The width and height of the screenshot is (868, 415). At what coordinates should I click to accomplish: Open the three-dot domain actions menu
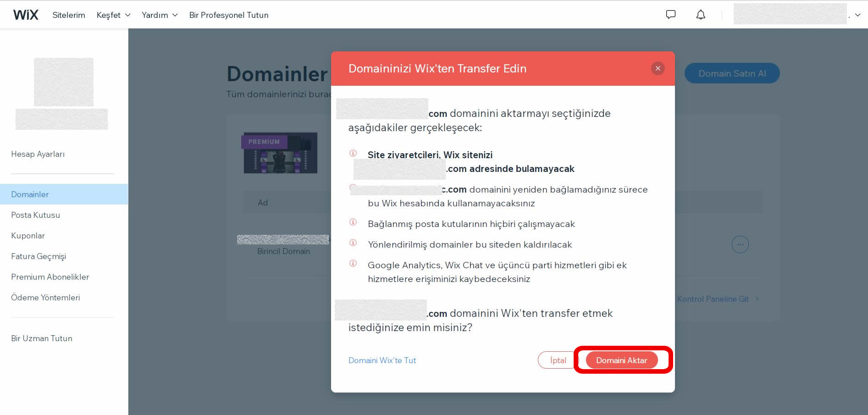tap(740, 244)
